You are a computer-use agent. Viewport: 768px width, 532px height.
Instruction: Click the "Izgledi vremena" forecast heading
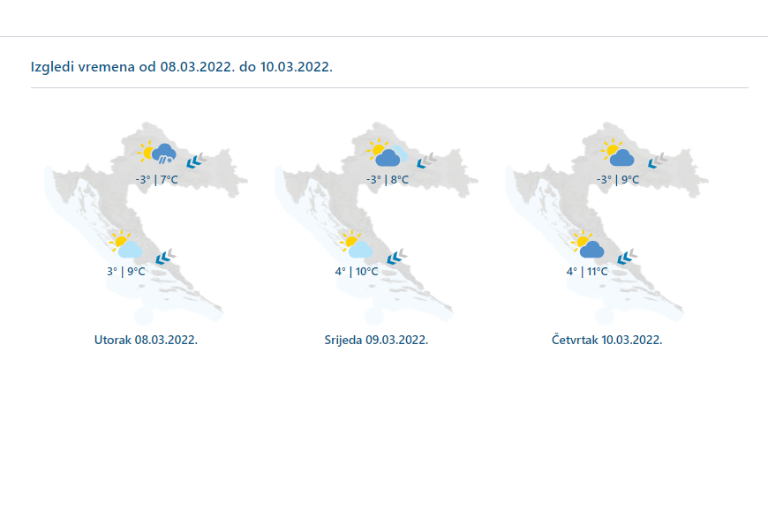181,67
